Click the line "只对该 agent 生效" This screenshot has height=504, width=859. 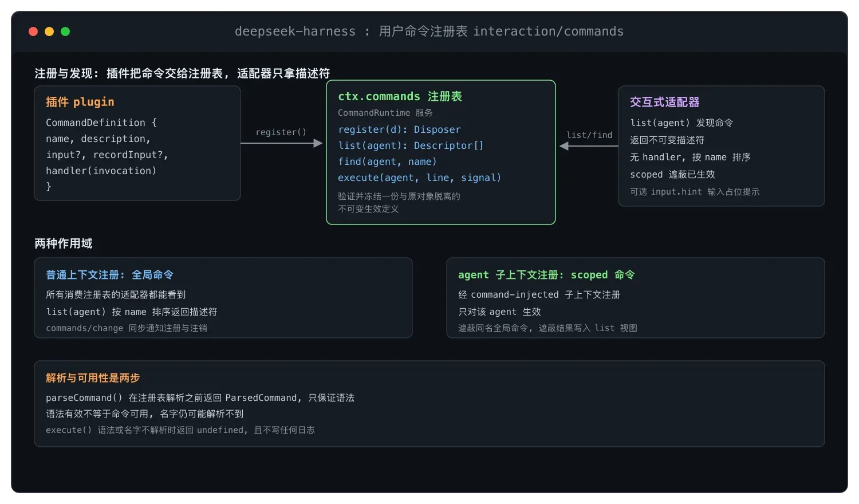(x=499, y=312)
